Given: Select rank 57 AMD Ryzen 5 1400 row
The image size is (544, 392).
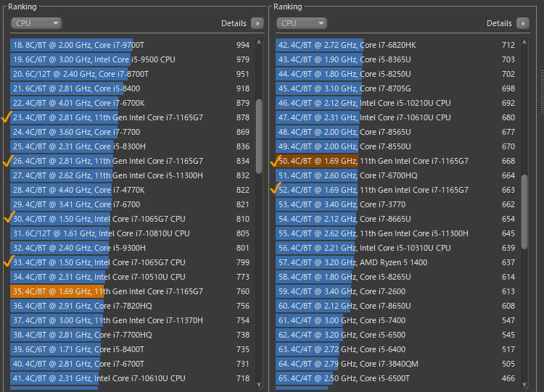Looking at the screenshot, I should [395, 262].
